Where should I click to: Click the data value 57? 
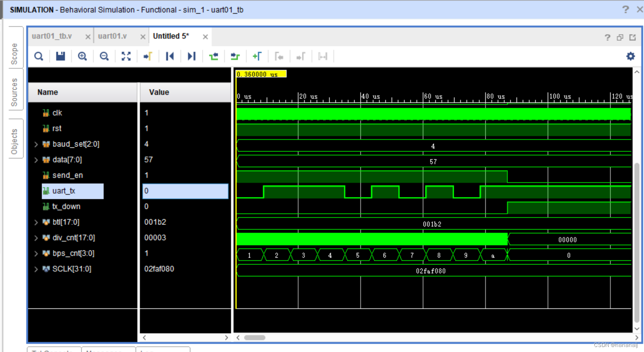149,160
